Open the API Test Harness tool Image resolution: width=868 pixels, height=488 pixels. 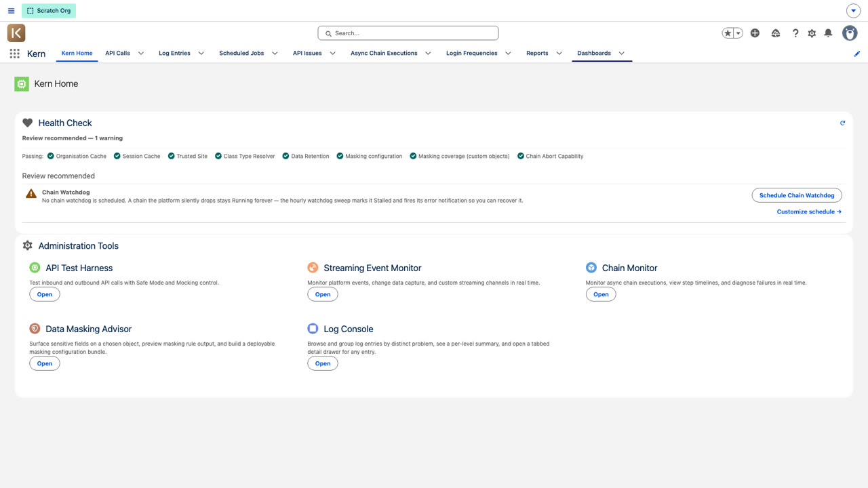[45, 294]
